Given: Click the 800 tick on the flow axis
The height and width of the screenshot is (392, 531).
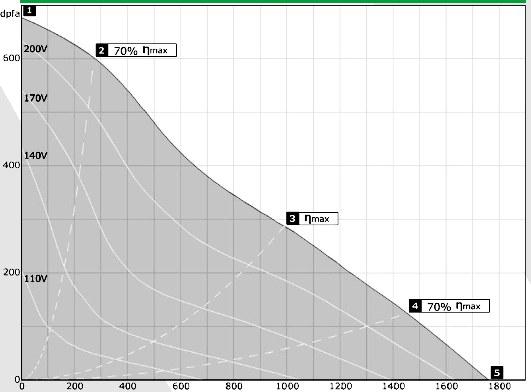Looking at the screenshot, I should tap(234, 386).
